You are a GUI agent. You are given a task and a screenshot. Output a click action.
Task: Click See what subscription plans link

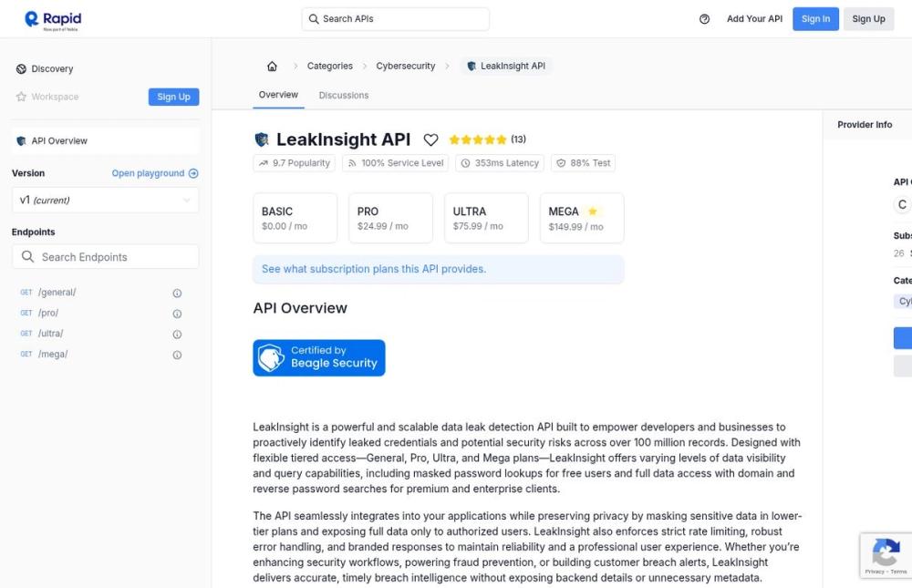tap(374, 269)
